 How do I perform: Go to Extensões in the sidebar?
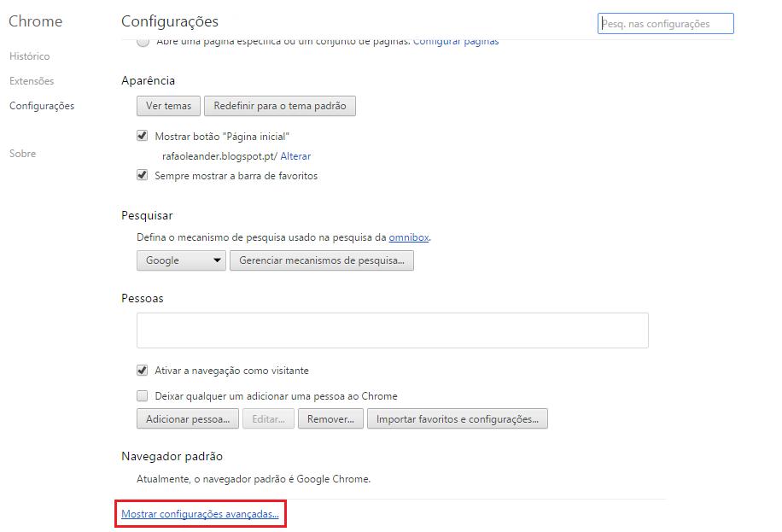(32, 81)
